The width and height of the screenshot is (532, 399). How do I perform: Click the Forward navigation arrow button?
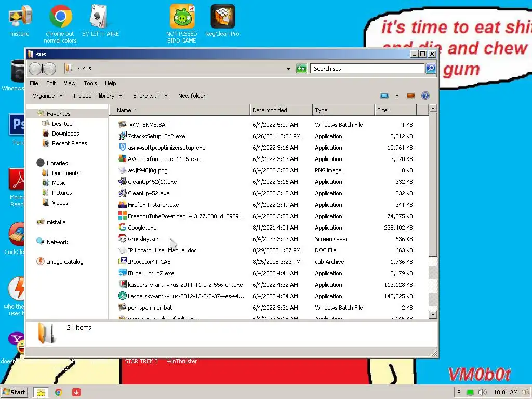[50, 69]
